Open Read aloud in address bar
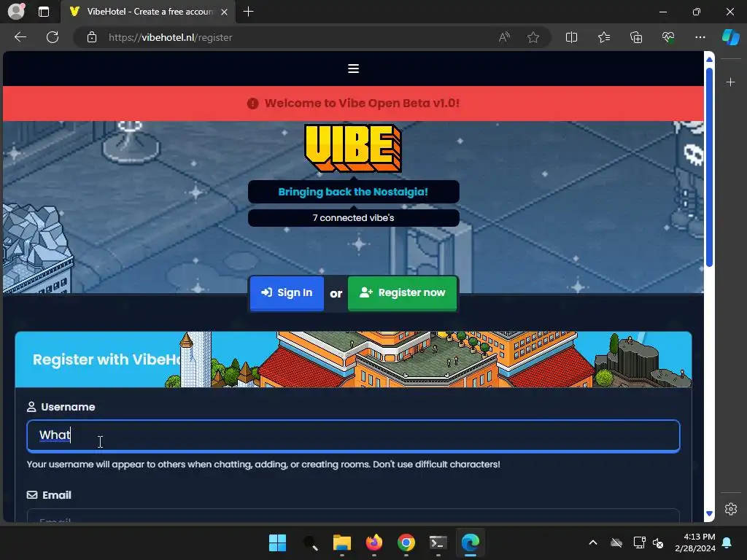 504,37
